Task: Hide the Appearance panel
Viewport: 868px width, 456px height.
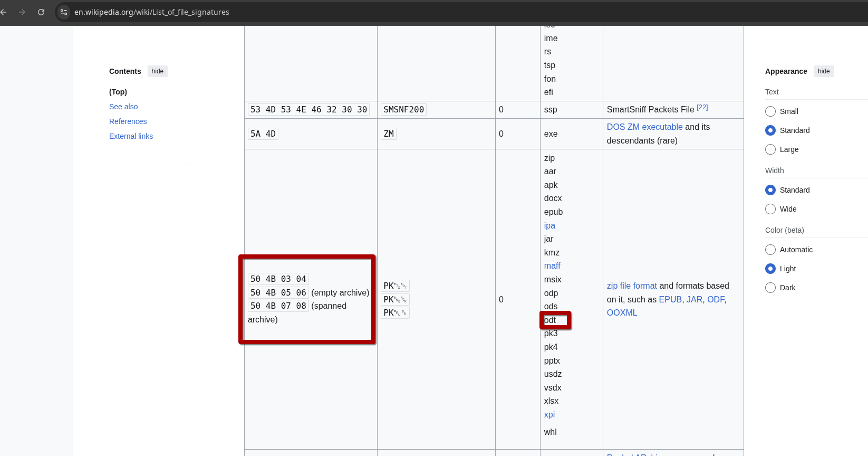Action: click(823, 71)
